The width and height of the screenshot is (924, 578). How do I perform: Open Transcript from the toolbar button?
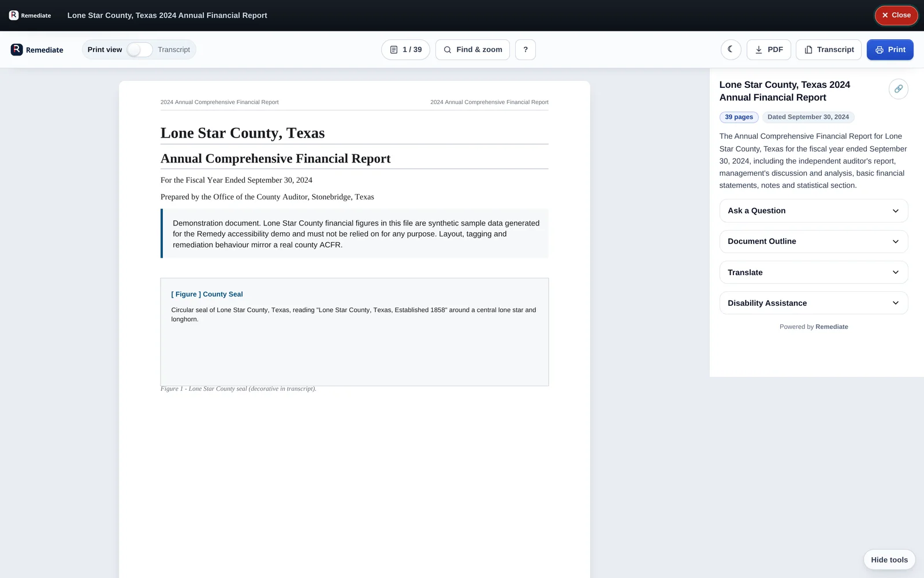tap(829, 50)
